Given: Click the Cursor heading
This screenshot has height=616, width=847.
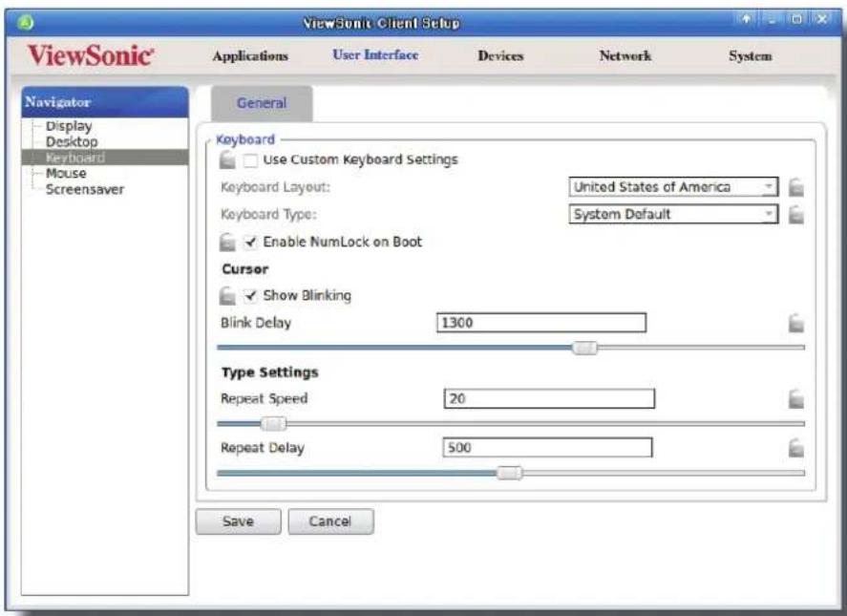Looking at the screenshot, I should click(x=244, y=269).
